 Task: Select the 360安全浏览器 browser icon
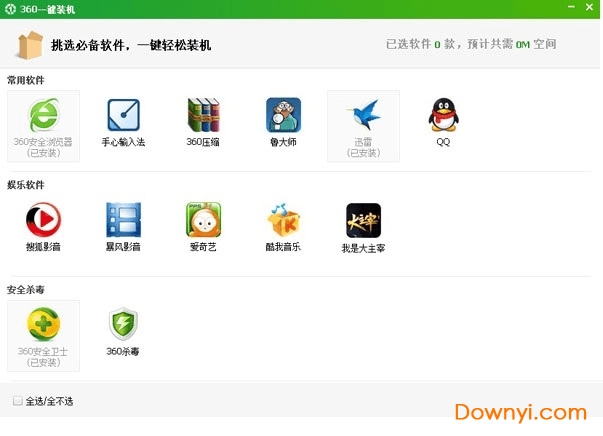point(44,115)
